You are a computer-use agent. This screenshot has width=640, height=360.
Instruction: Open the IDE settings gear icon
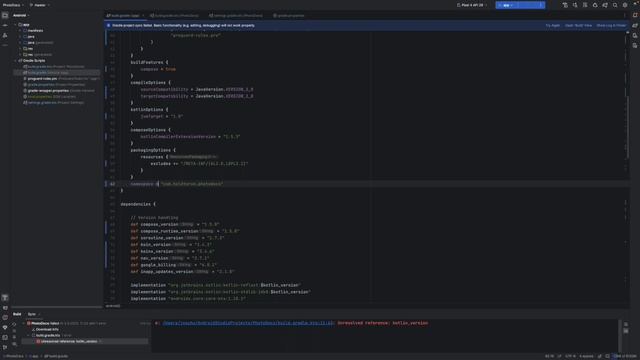pyautogui.click(x=625, y=5)
